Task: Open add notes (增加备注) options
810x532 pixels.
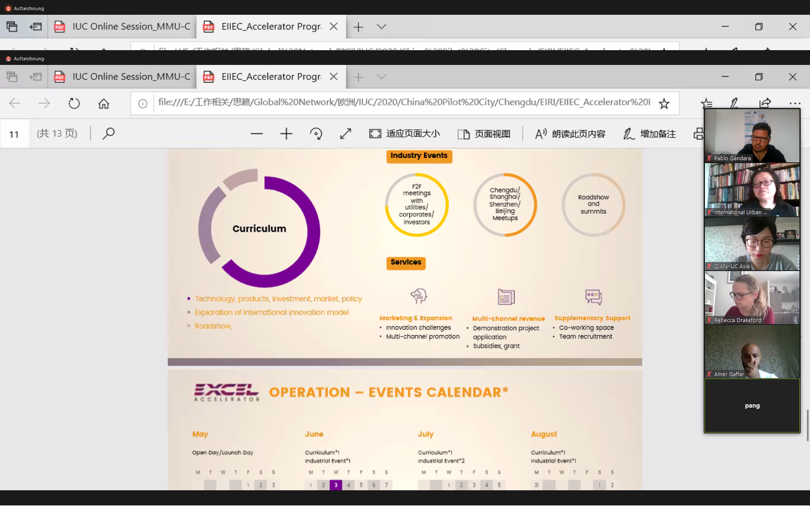Action: tap(650, 134)
